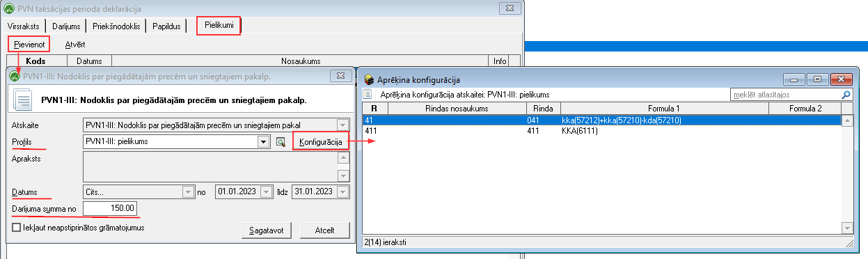The height and width of the screenshot is (259, 868).
Task: Click the Pievienot button
Action: [29, 45]
